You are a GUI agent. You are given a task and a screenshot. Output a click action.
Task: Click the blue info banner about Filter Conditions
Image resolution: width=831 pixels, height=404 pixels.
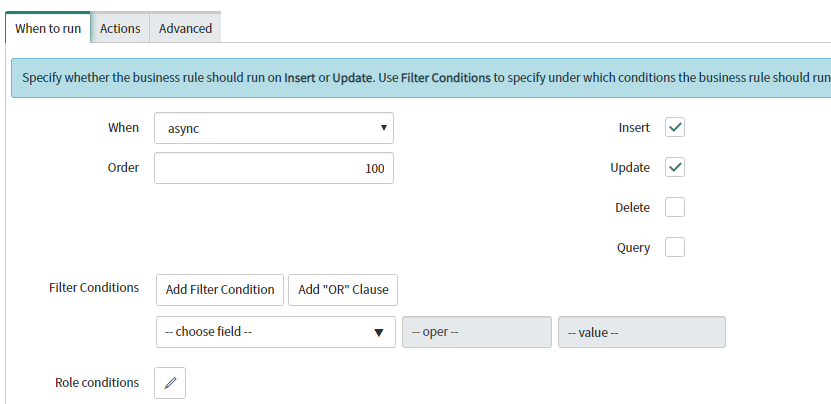(421, 78)
